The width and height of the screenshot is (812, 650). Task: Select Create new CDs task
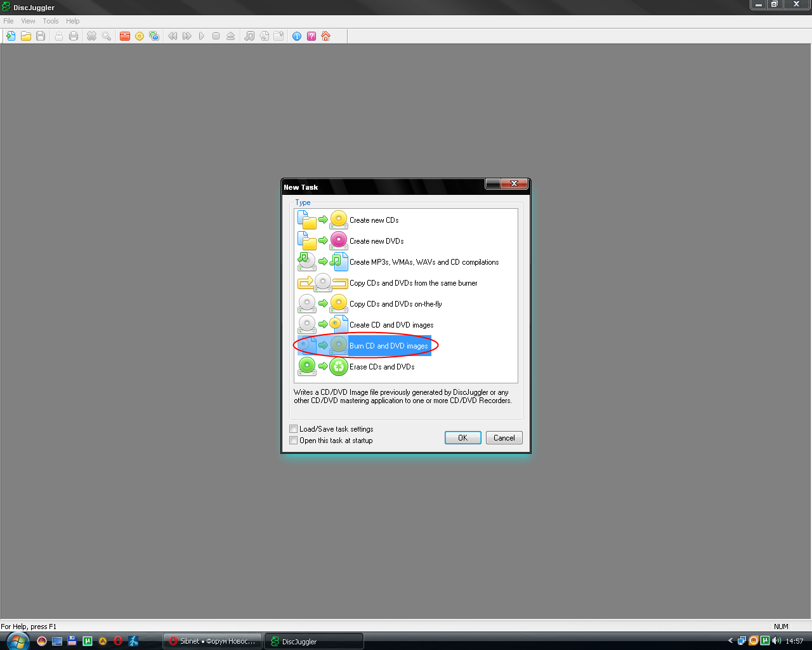[348, 220]
